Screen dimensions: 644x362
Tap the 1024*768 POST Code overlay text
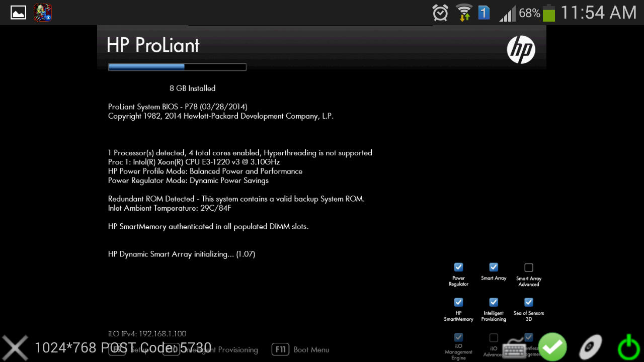(123, 348)
